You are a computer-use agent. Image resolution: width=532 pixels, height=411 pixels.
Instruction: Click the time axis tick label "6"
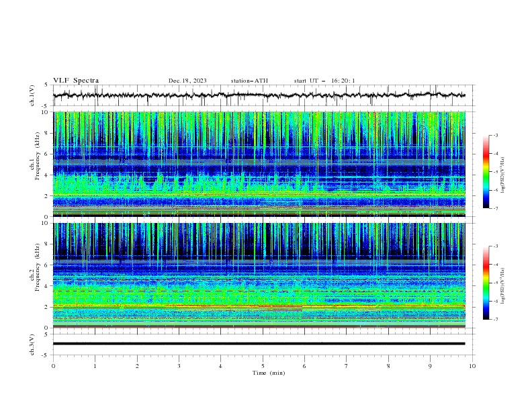(304, 366)
